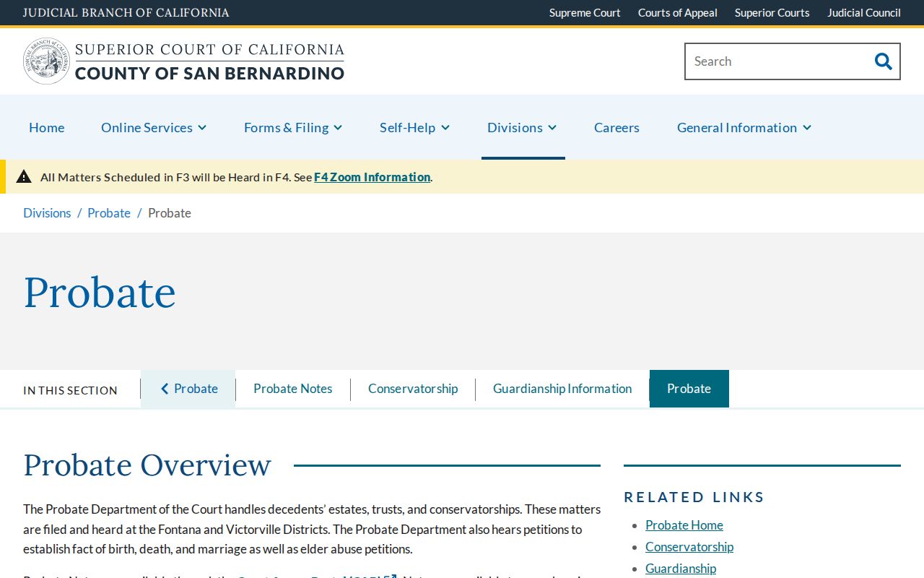Open the Self-Help dropdown

point(415,127)
